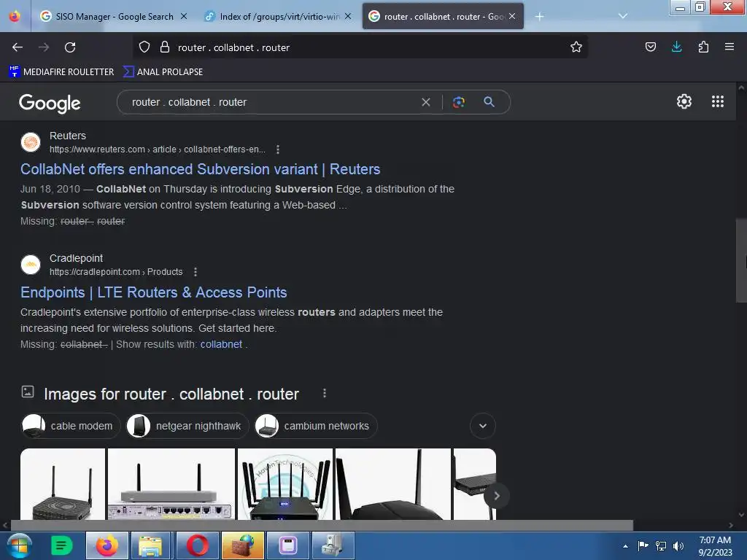747x560 pixels.
Task: Click the Cradlepoint site favicon
Action: pos(31,265)
